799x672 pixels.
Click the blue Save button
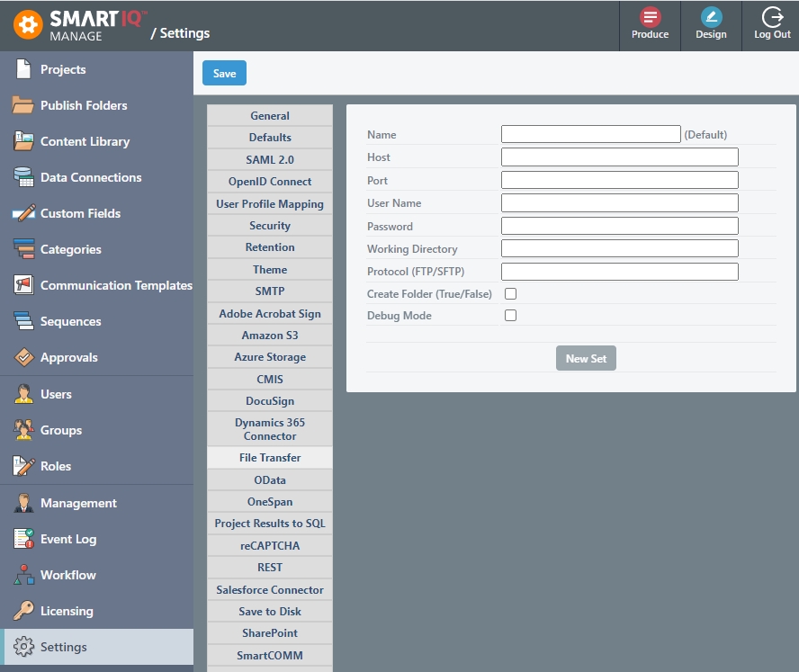point(224,73)
